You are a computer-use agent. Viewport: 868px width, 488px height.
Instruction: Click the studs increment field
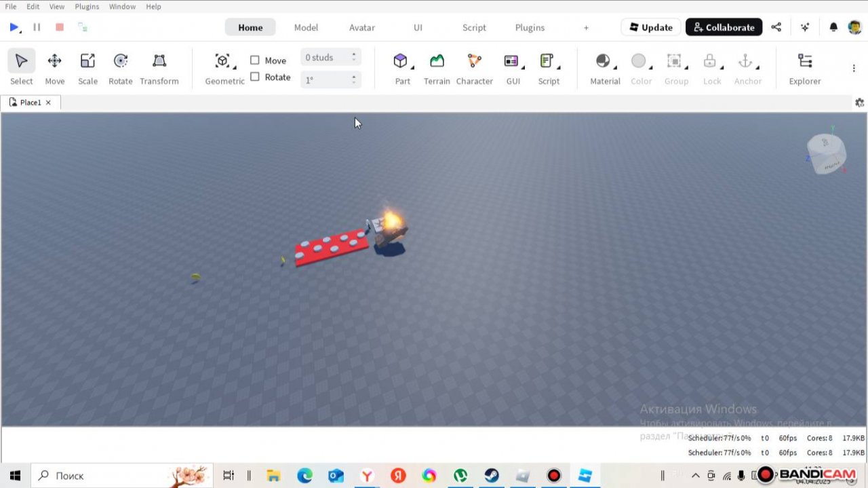pos(324,58)
